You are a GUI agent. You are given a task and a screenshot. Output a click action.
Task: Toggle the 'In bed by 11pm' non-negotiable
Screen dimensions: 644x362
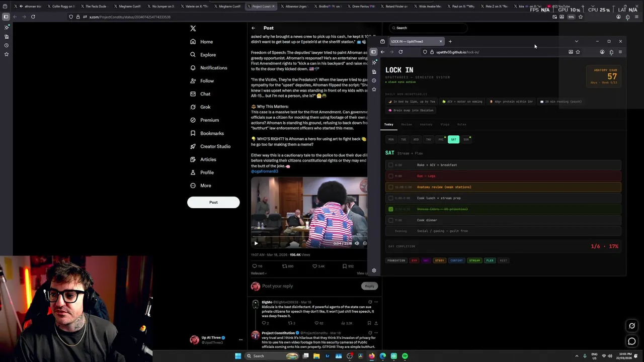tap(412, 102)
